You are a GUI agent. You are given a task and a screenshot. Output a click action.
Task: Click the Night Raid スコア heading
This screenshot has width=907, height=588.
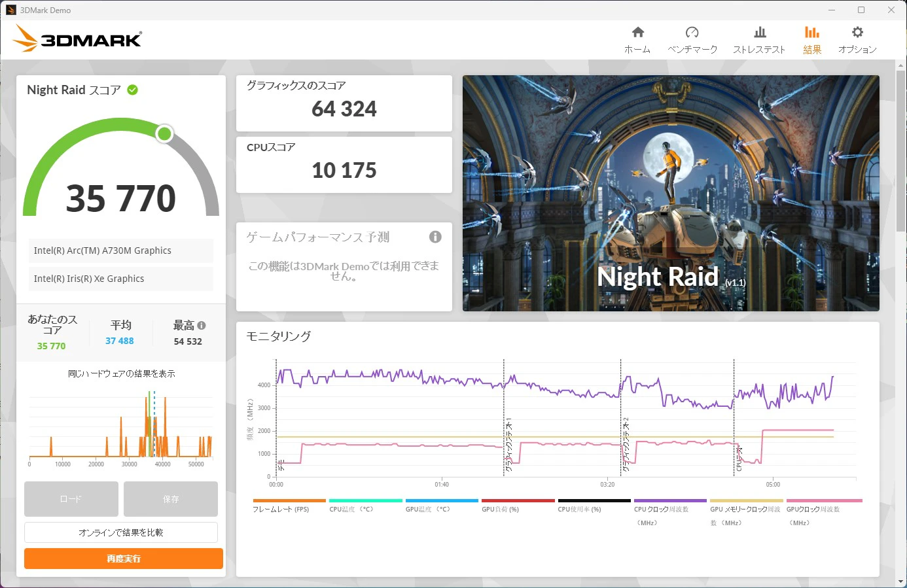coord(74,90)
